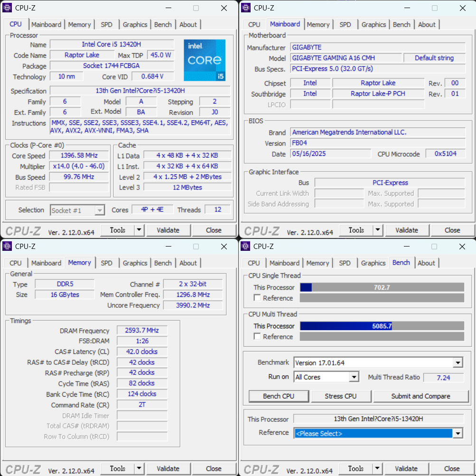Screen dimensions: 476x476
Task: Click the Intel Core i5 logo image
Action: point(205,60)
